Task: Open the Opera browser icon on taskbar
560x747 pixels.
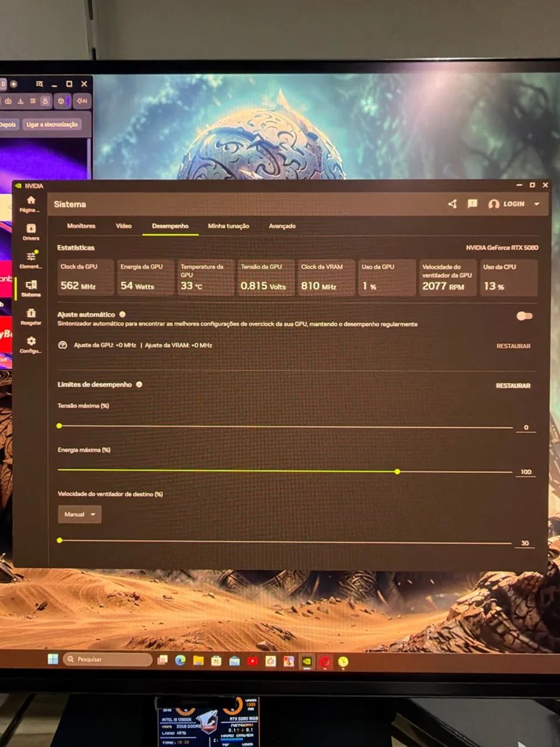Action: 325,662
